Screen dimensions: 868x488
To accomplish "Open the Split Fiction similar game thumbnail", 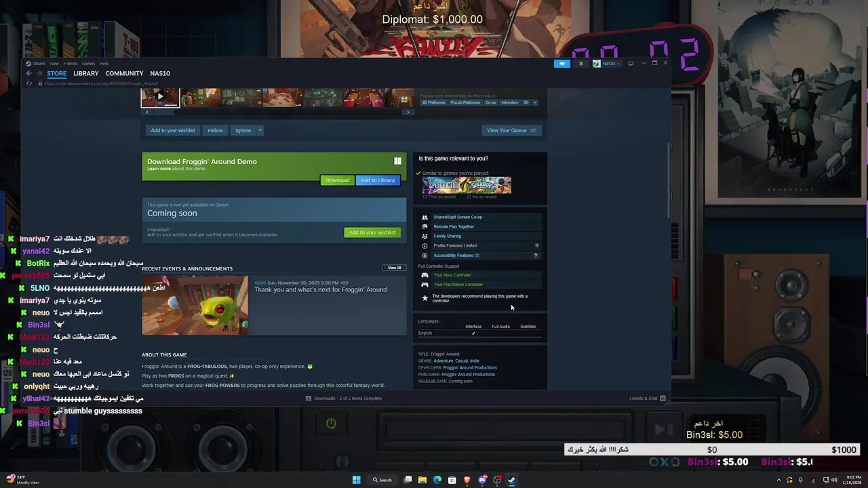I will point(445,186).
